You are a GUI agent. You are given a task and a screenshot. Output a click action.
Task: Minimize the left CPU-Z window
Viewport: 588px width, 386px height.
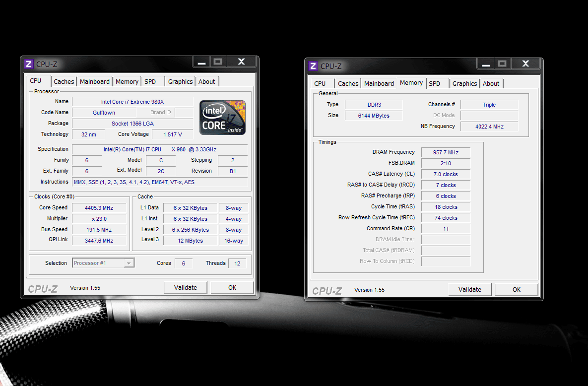(x=202, y=62)
